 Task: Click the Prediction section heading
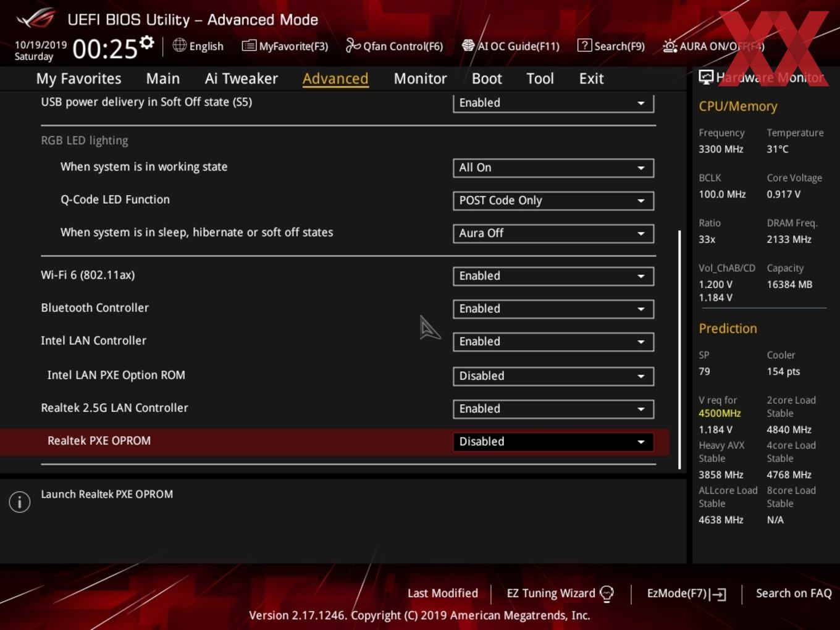(x=728, y=329)
